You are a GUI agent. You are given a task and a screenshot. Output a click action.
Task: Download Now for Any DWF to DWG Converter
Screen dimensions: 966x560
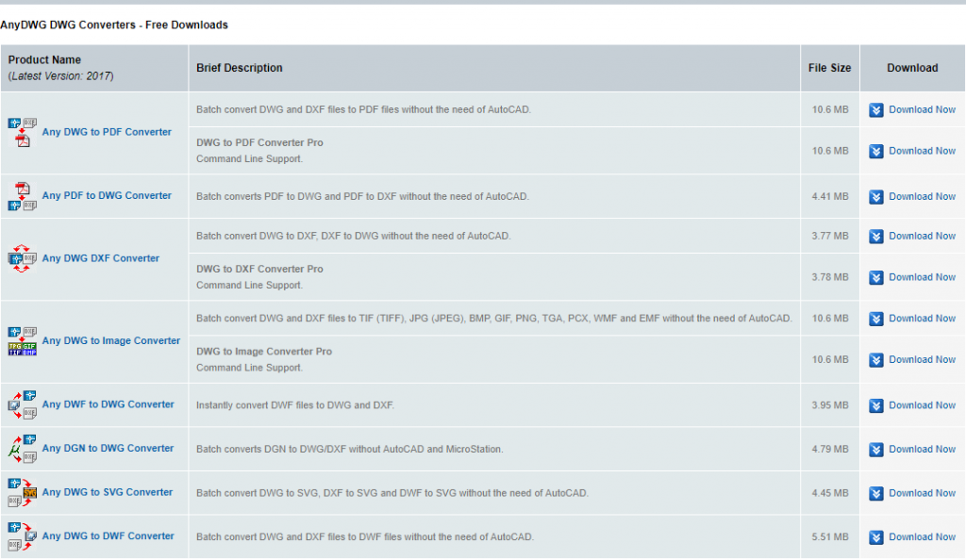click(922, 405)
